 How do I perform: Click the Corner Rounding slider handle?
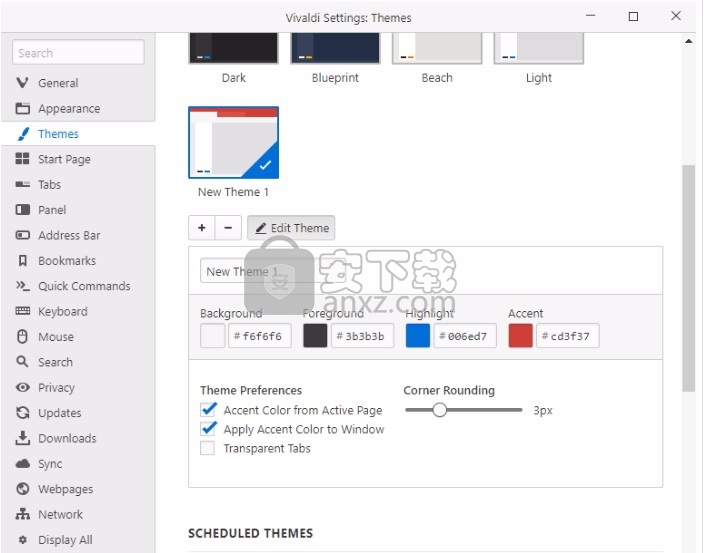[x=440, y=410]
